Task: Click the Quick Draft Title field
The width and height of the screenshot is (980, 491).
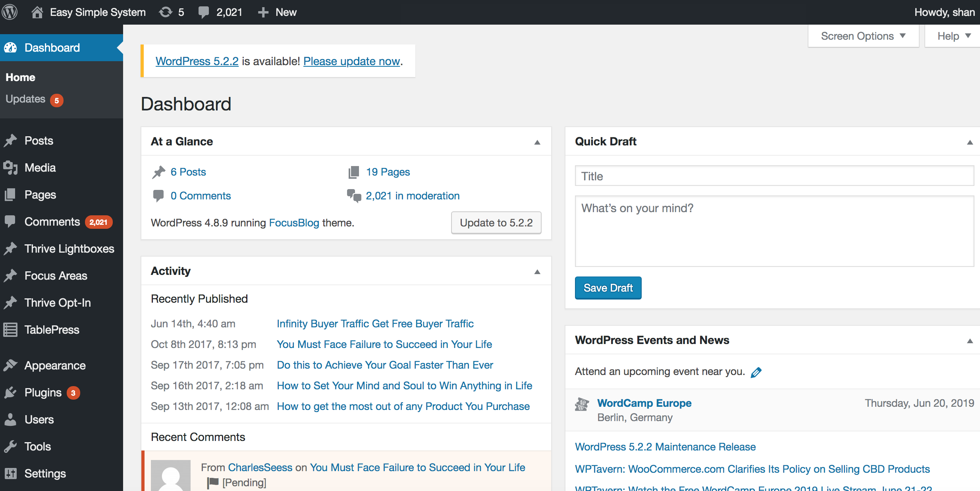Action: (774, 176)
